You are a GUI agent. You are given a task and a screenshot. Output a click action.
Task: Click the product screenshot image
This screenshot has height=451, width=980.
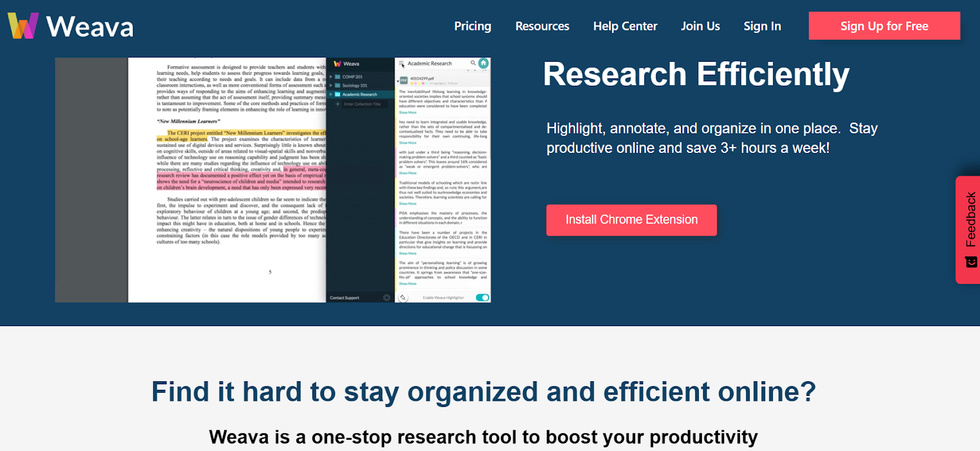tap(273, 180)
